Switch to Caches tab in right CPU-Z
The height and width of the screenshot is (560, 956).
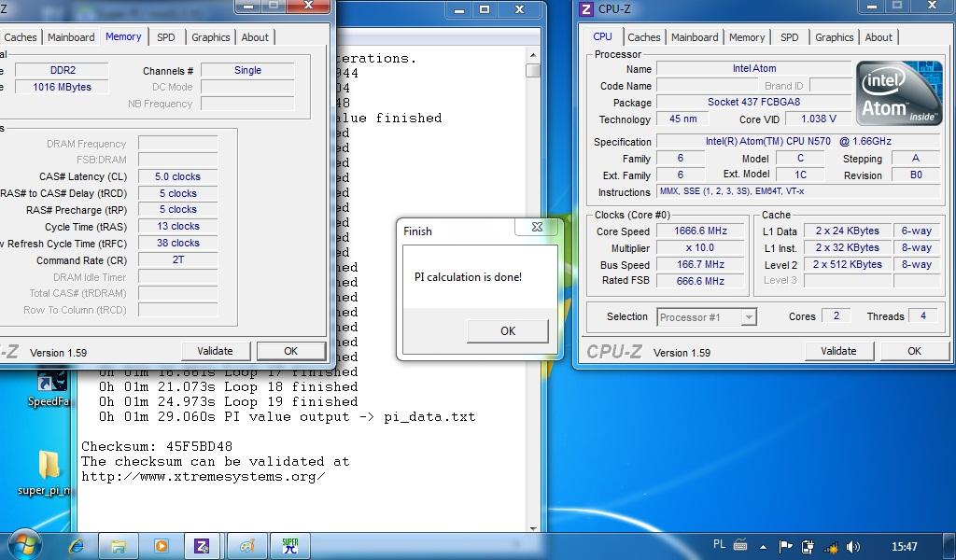pos(644,37)
